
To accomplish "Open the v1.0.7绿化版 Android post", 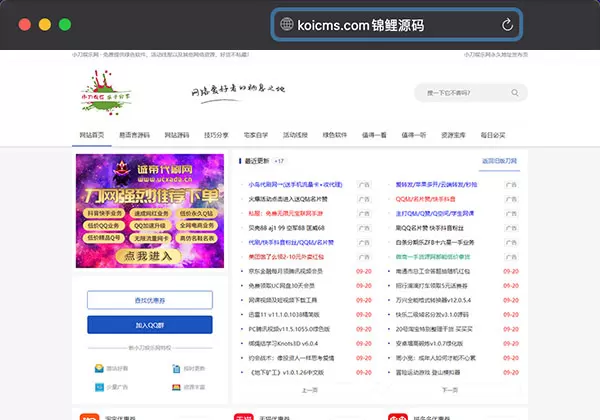I will (429, 343).
